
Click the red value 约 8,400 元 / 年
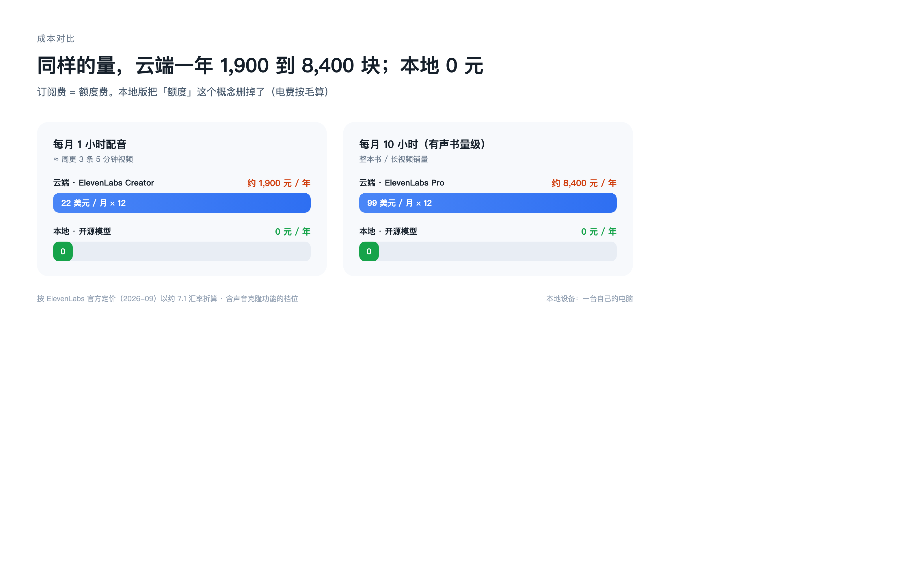click(584, 183)
